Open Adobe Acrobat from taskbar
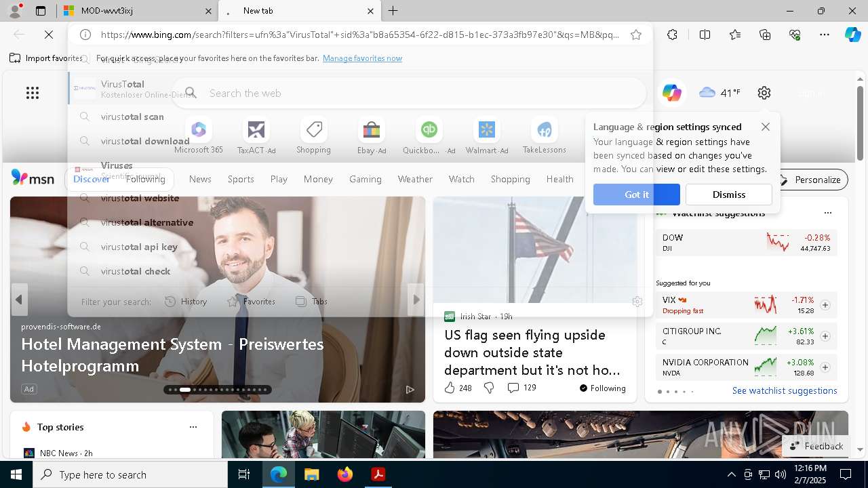The height and width of the screenshot is (488, 868). pos(378,474)
